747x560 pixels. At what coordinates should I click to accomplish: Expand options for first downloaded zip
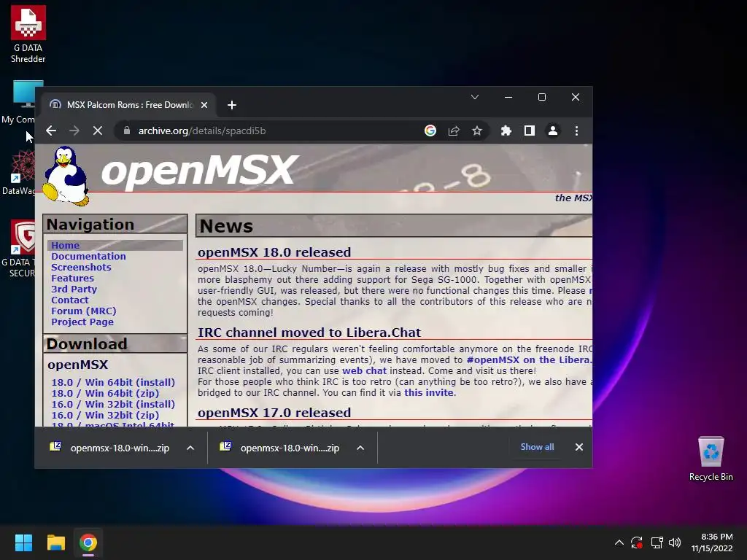190,448
